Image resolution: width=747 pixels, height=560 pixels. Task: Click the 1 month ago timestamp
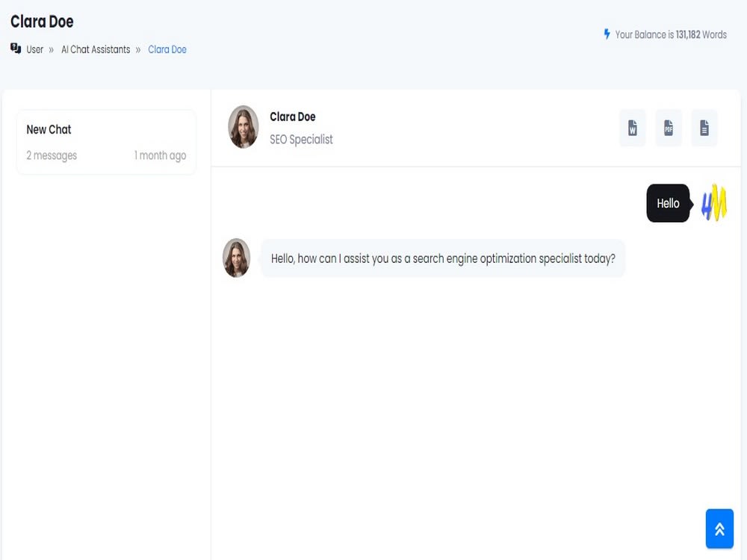pyautogui.click(x=160, y=156)
